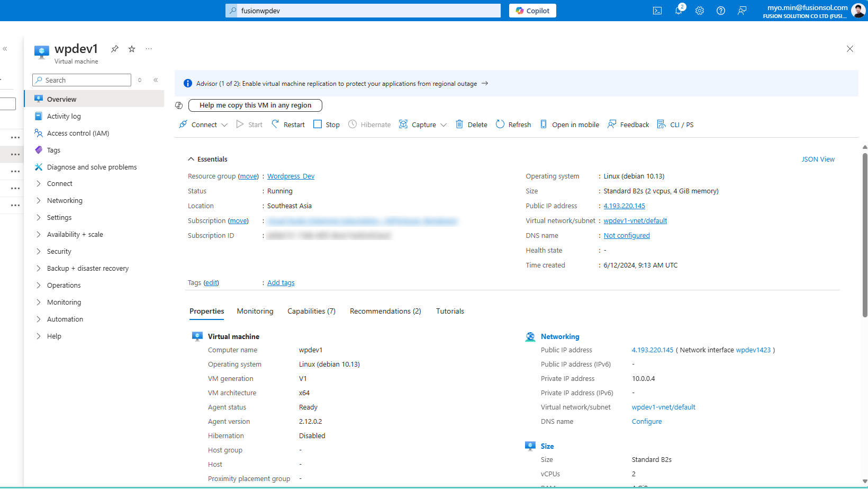Expand the Monitoring menu group

[x=39, y=302]
